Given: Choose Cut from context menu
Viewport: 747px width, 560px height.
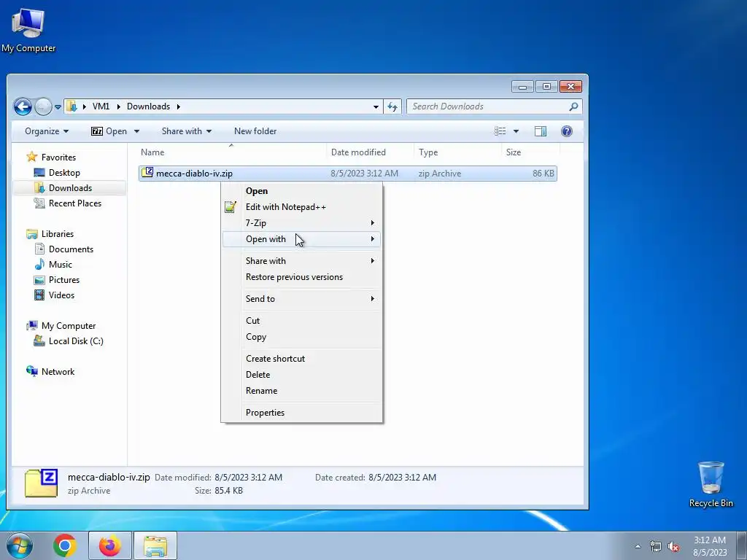Looking at the screenshot, I should coord(301,321).
